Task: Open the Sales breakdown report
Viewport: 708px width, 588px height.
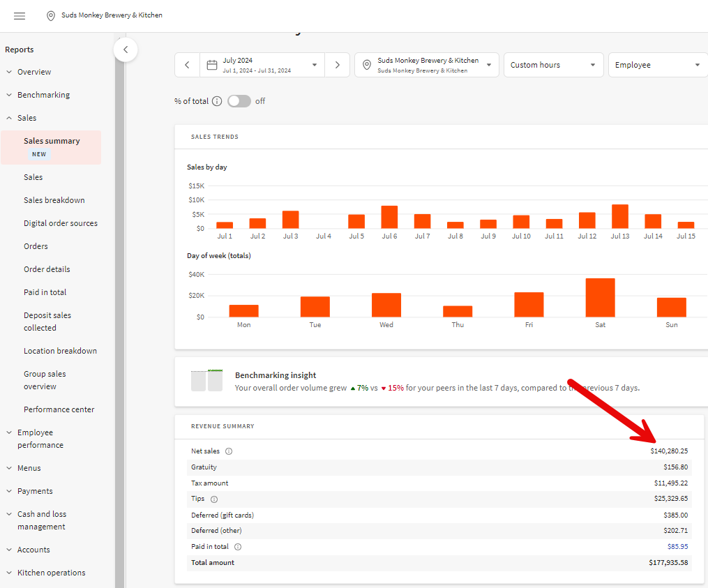Action: (x=54, y=200)
